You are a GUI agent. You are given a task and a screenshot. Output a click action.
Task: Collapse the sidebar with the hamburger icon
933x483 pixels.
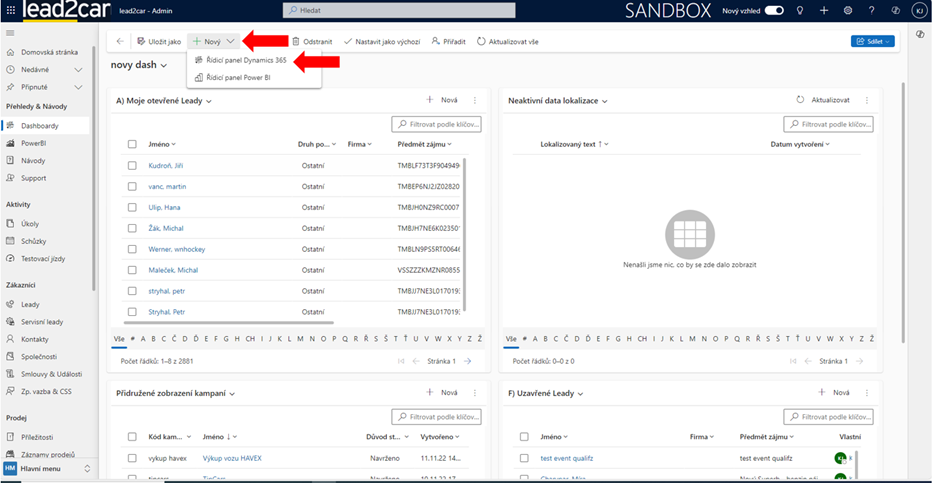10,33
